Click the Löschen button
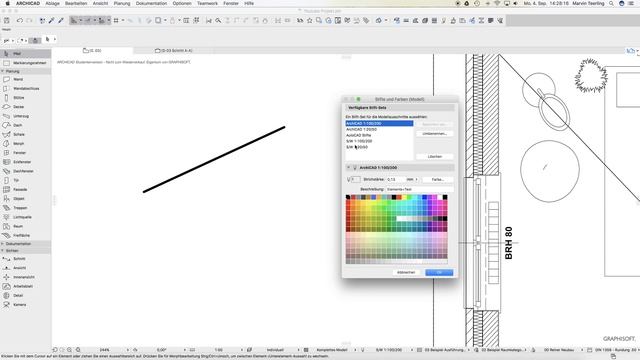The height and width of the screenshot is (360, 640). (x=435, y=156)
